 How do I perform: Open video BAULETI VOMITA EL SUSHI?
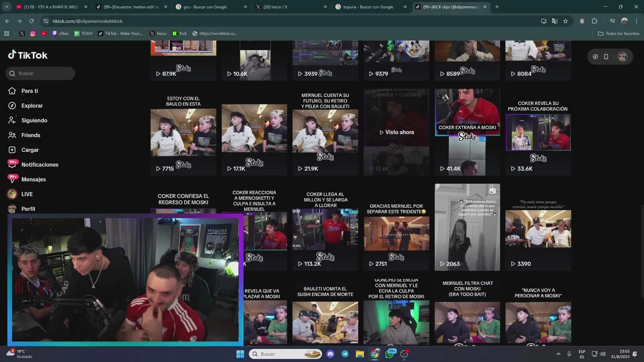[325, 312]
